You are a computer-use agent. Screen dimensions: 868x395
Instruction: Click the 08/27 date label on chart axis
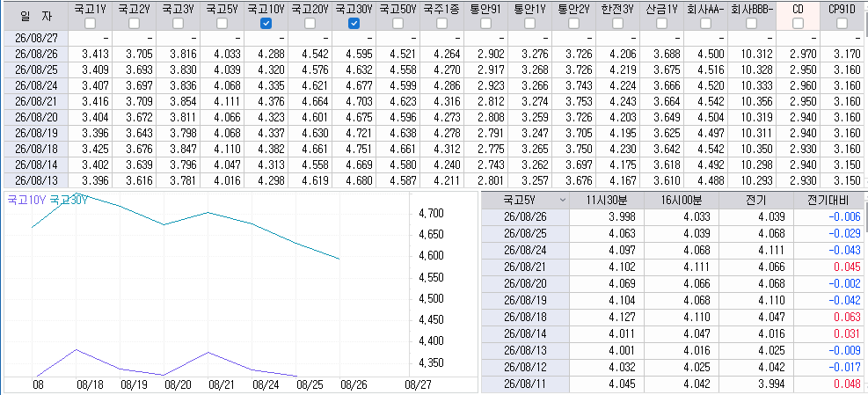pyautogui.click(x=418, y=384)
